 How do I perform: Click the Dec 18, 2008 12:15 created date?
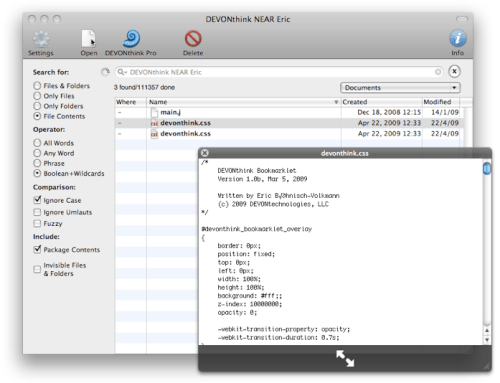pyautogui.click(x=389, y=113)
